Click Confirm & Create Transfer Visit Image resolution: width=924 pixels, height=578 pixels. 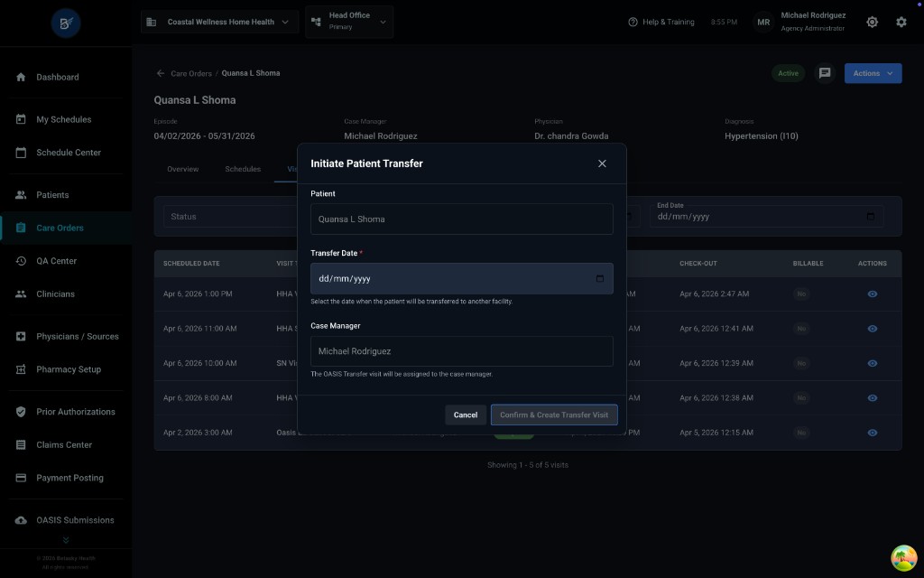click(554, 415)
